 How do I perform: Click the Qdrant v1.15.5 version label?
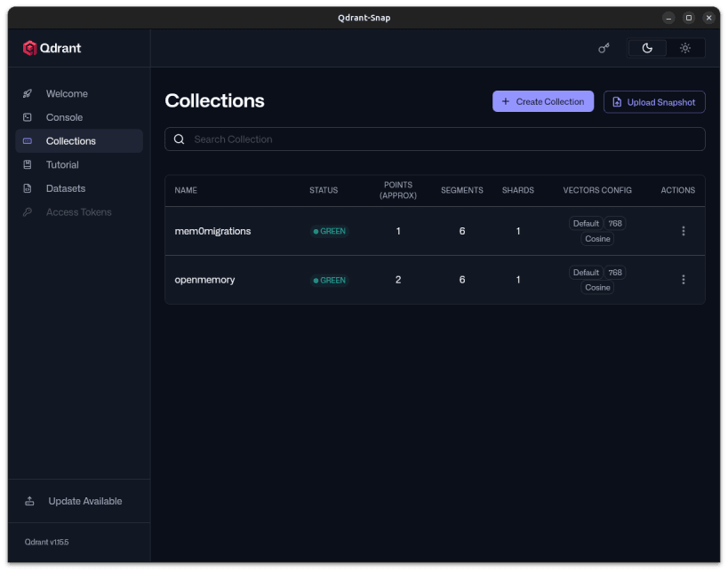click(46, 542)
